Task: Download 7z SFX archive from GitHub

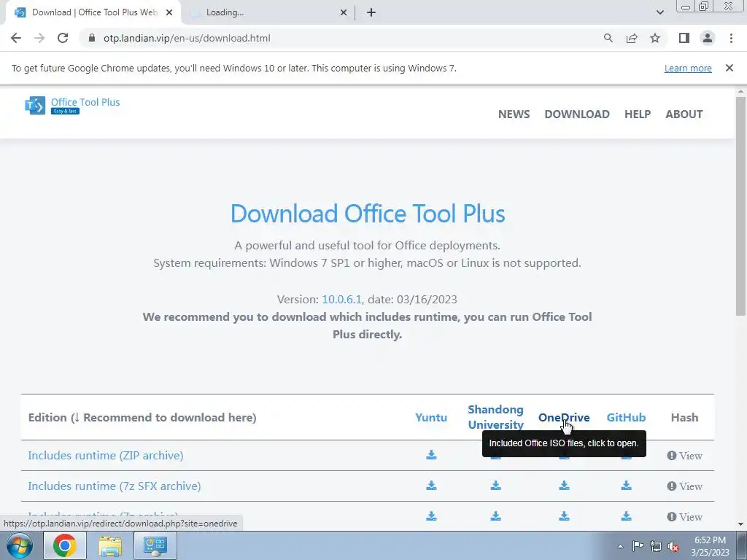Action: tap(626, 486)
